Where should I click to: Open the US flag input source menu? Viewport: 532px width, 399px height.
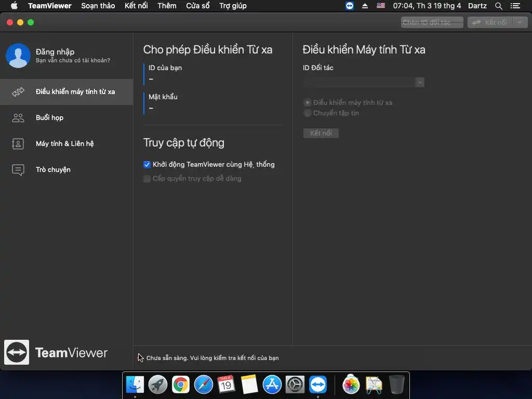(x=381, y=6)
